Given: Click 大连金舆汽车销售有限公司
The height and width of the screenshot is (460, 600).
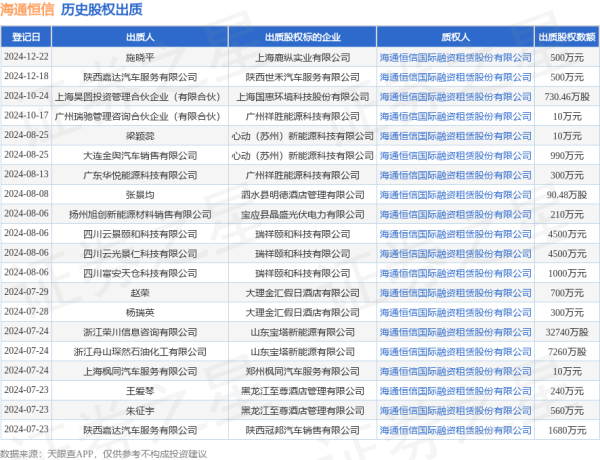Looking at the screenshot, I should pos(140,155).
